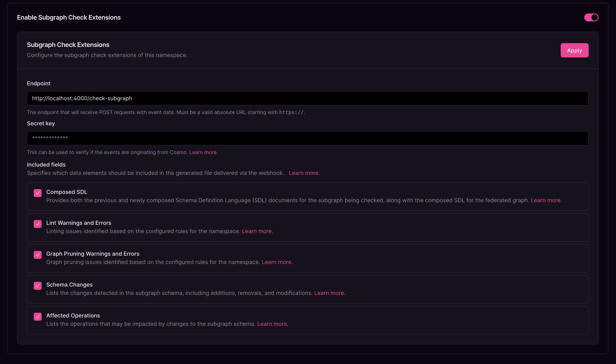This screenshot has height=364, width=616.
Task: Visit Schema Changes Learn more link
Action: coord(329,293)
